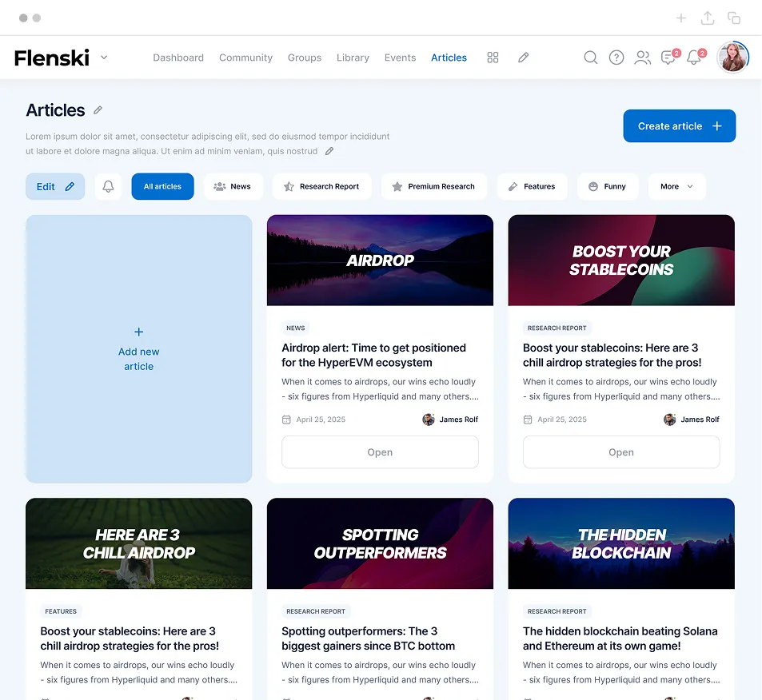762x700 pixels.
Task: Click the Create article button
Action: [679, 126]
